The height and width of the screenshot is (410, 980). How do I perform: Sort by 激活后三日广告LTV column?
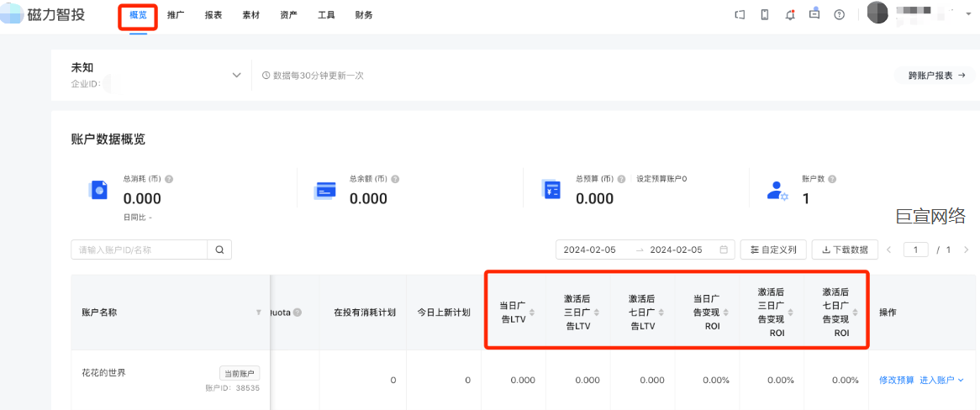click(596, 313)
